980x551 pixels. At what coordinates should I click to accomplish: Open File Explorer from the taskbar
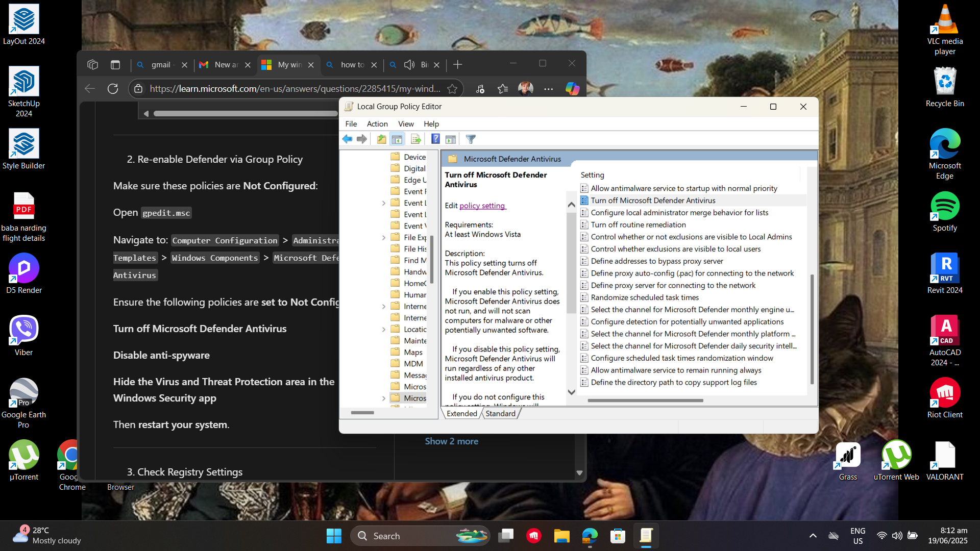point(561,536)
